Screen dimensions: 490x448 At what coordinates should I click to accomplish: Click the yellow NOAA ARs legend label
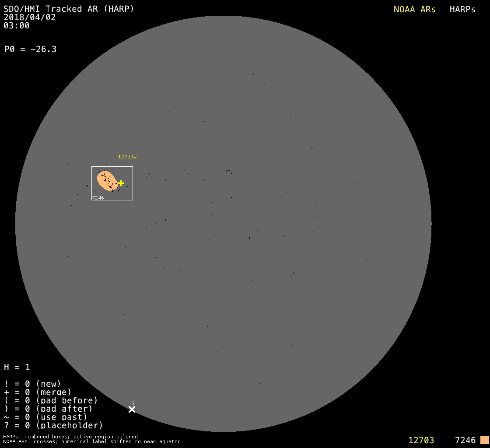click(414, 10)
